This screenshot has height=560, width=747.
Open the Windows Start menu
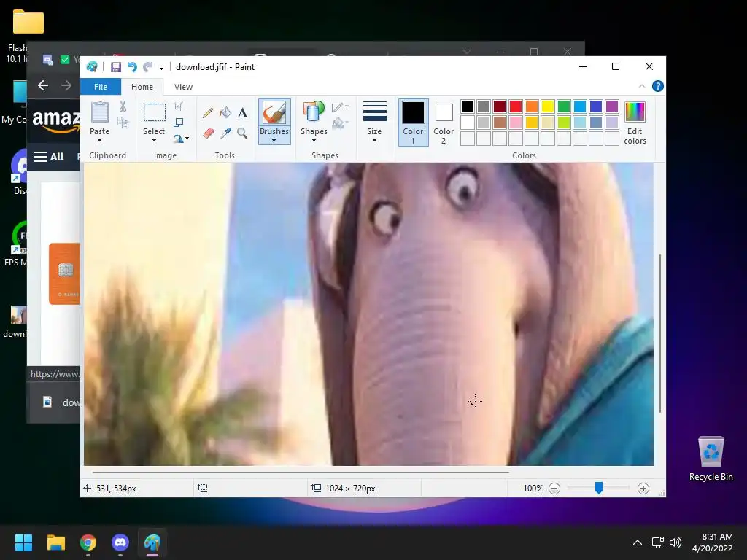23,542
